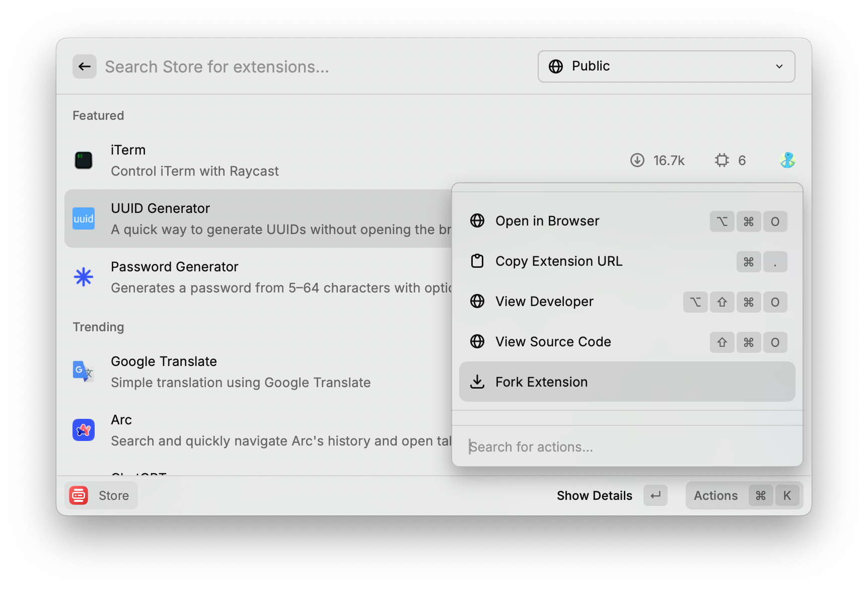Click the globe icon beside View Developer
Screen dimensions: 868x590
pyautogui.click(x=477, y=301)
